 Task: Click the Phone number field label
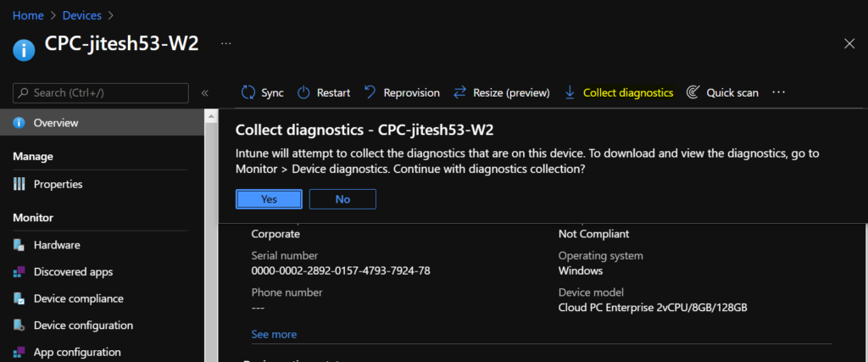coord(287,292)
